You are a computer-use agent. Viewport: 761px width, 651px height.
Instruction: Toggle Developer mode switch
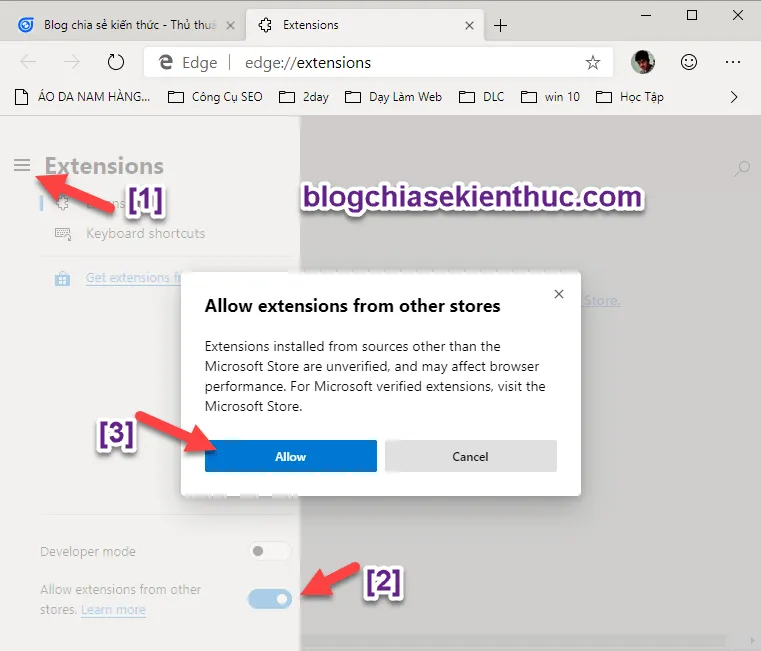[x=270, y=551]
